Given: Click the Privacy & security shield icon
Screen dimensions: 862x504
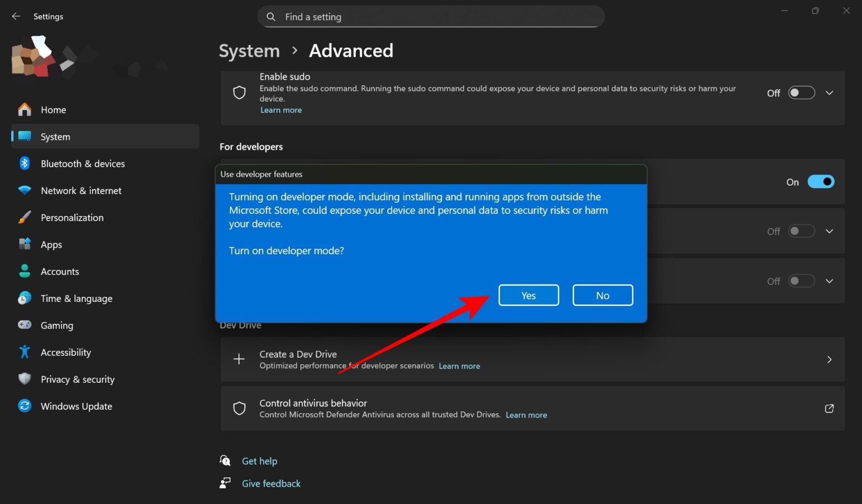Looking at the screenshot, I should click(x=25, y=379).
